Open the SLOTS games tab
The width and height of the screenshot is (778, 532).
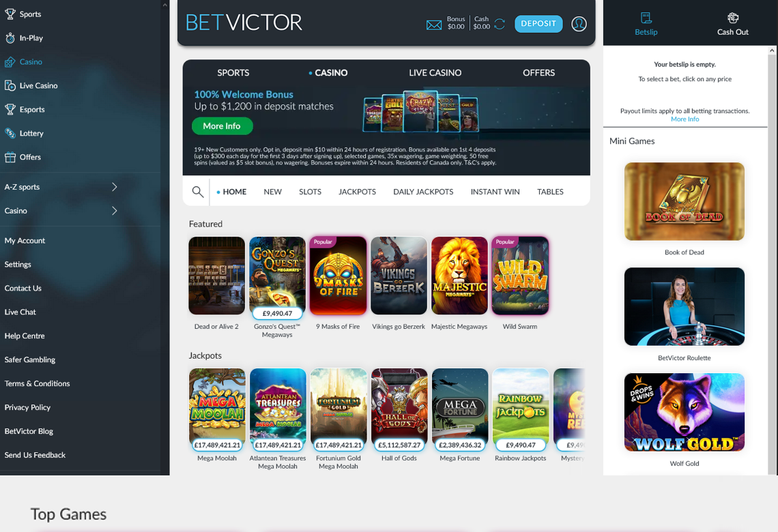tap(310, 192)
